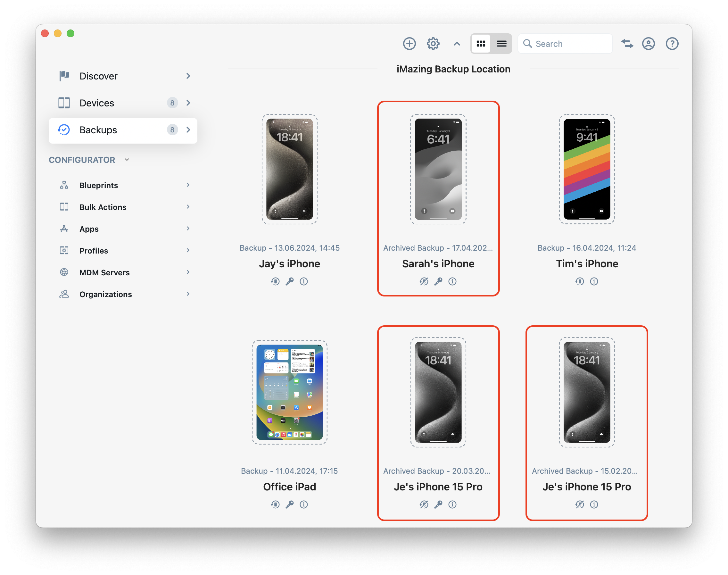Open Blueprints in Configurator
This screenshot has width=728, height=575.
coord(123,185)
